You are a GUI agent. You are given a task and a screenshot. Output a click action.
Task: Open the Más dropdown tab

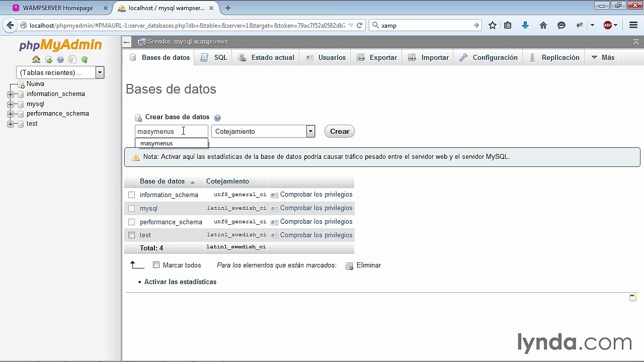(x=603, y=57)
